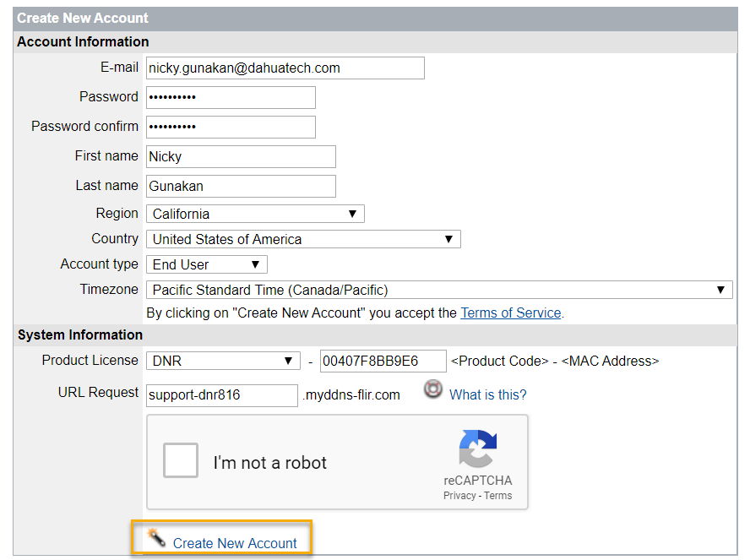Open the Terms of Service link
The width and height of the screenshot is (750, 560).
[510, 313]
